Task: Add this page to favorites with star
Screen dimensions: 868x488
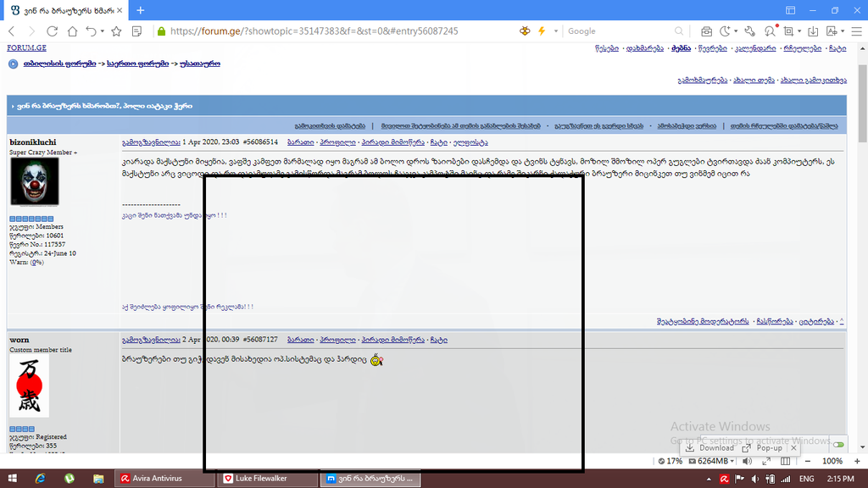Action: 116,31
